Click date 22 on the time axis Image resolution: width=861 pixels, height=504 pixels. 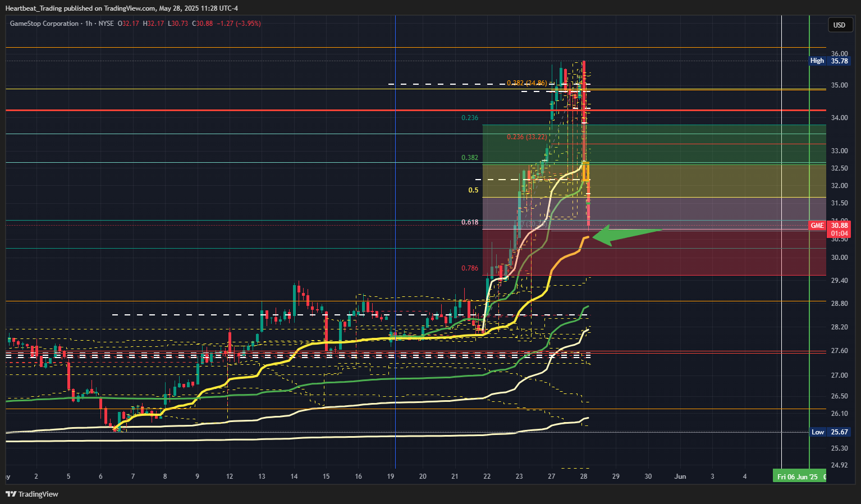487,476
